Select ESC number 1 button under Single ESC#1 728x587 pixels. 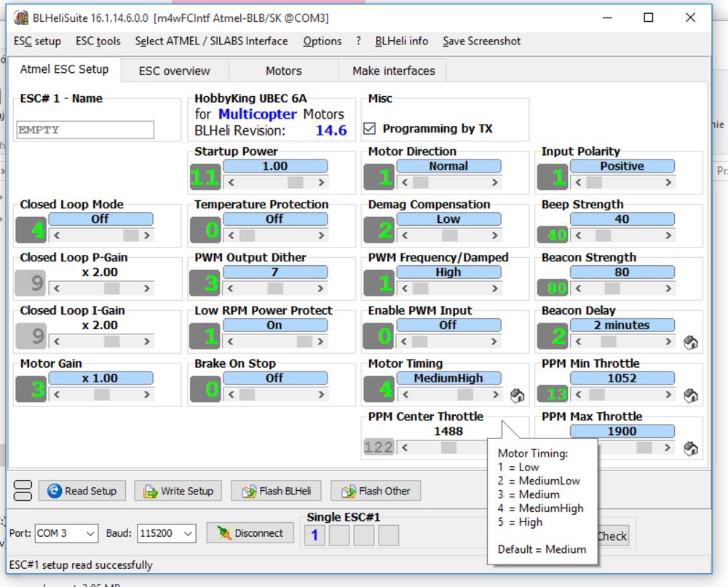point(314,535)
